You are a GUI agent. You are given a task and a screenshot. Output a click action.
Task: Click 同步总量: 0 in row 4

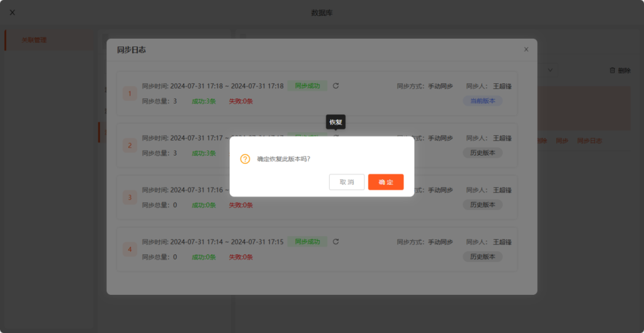(159, 257)
